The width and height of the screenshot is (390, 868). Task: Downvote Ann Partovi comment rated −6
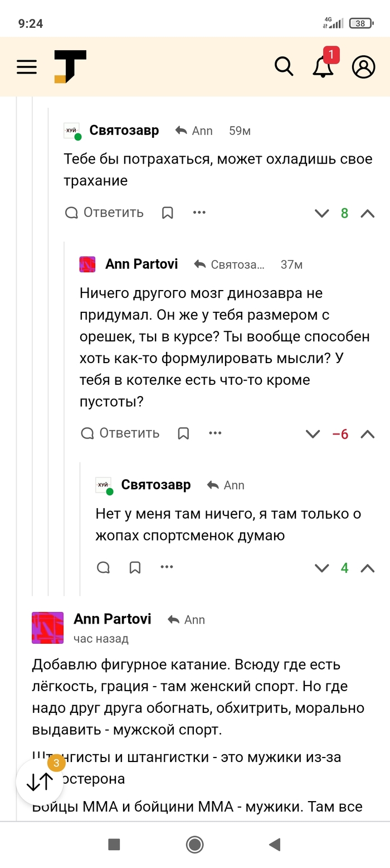point(313,434)
